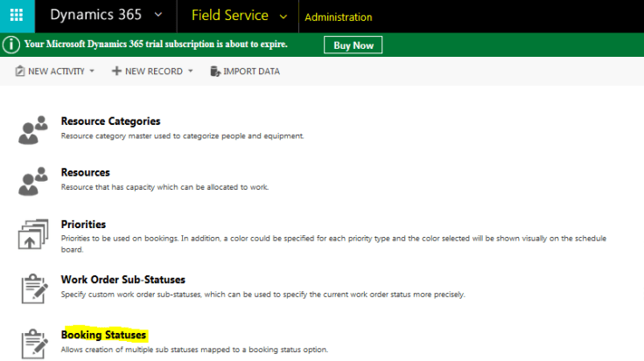Click the info icon in trial banner
Viewport: 644px width, 361px height.
click(x=10, y=45)
